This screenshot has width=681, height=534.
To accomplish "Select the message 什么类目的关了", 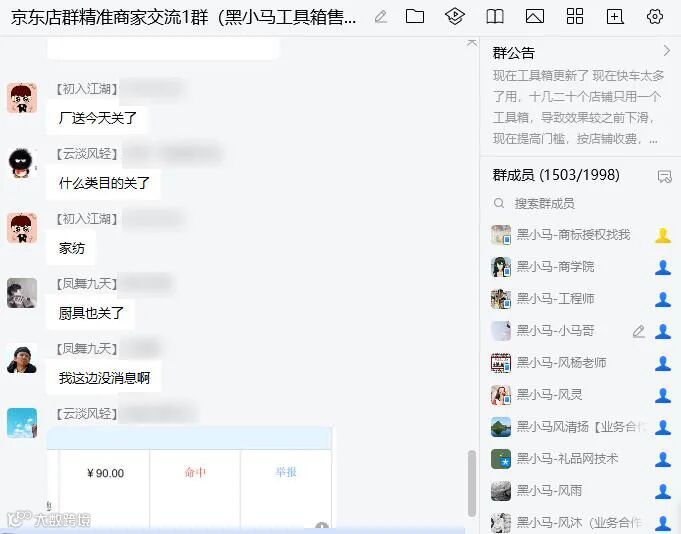I will coord(104,183).
